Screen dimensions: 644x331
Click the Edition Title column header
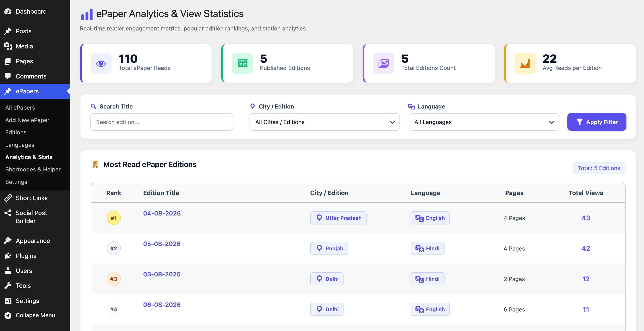pos(161,193)
